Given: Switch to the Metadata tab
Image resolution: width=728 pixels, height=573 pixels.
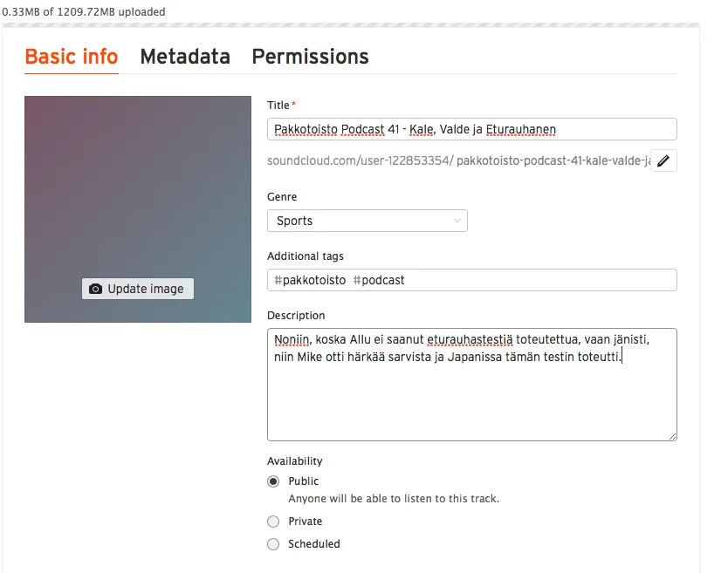Looking at the screenshot, I should (x=185, y=57).
